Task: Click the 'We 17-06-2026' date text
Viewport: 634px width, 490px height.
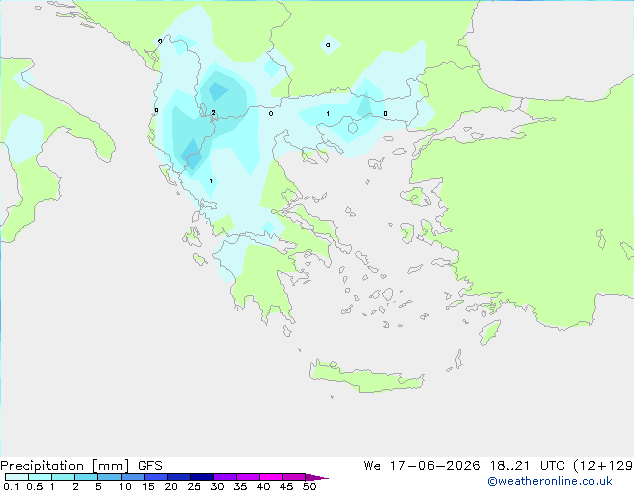Action: click(422, 466)
